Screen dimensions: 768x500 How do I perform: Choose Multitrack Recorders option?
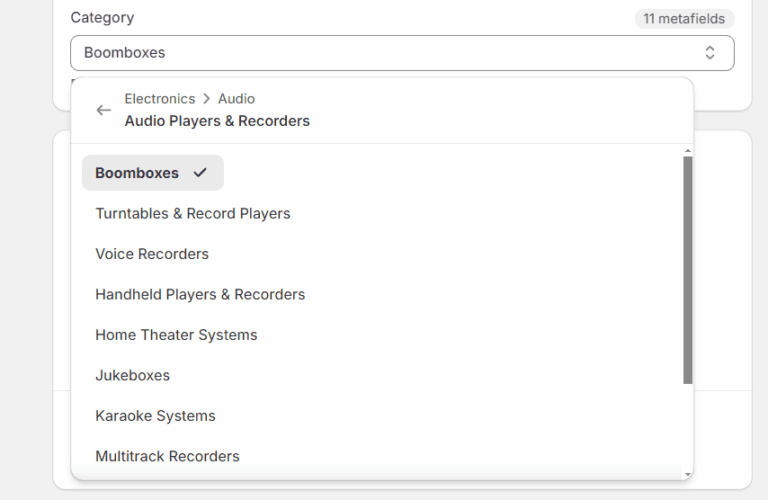click(x=167, y=456)
